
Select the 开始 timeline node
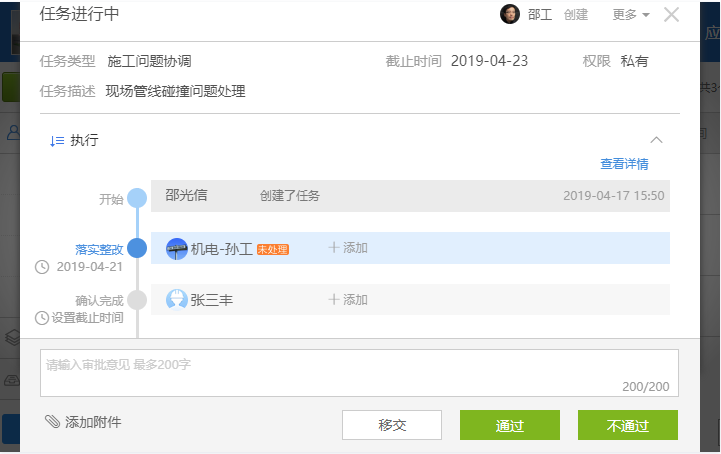click(137, 198)
